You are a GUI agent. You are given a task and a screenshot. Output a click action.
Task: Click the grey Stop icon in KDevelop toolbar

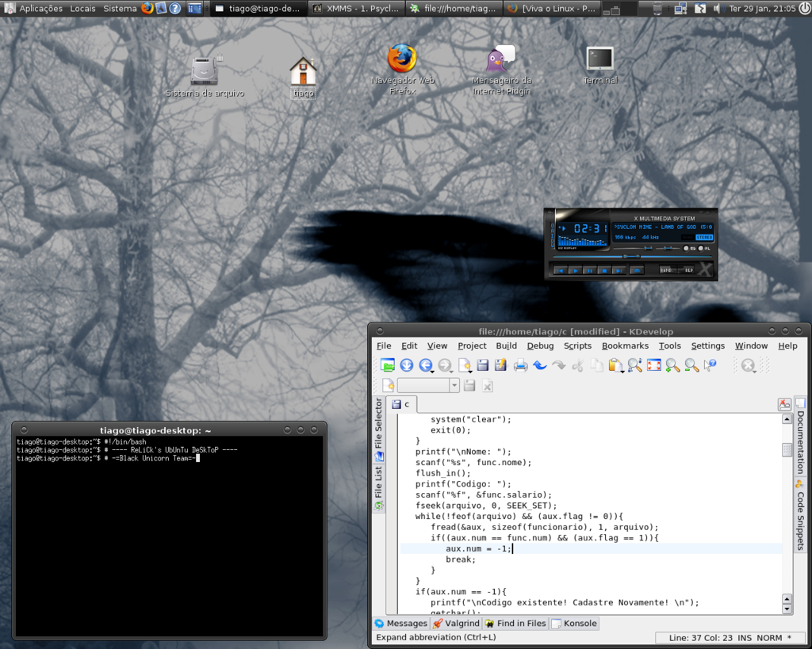pyautogui.click(x=747, y=365)
